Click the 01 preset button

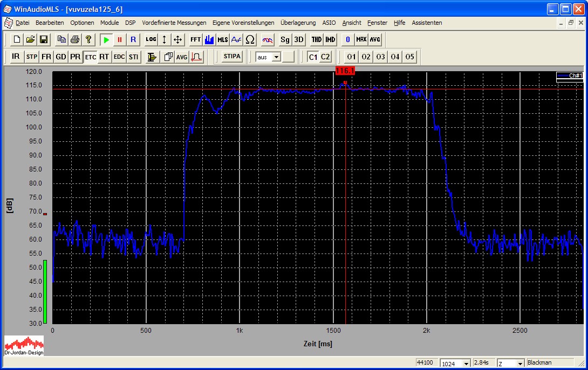click(x=351, y=57)
